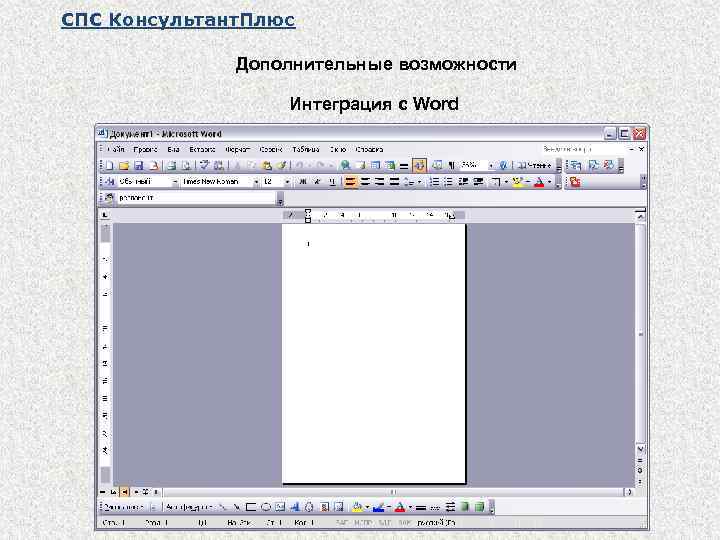Toggle the show paragraph marks ¶ icon
Image resolution: width=720 pixels, height=540 pixels.
451,166
